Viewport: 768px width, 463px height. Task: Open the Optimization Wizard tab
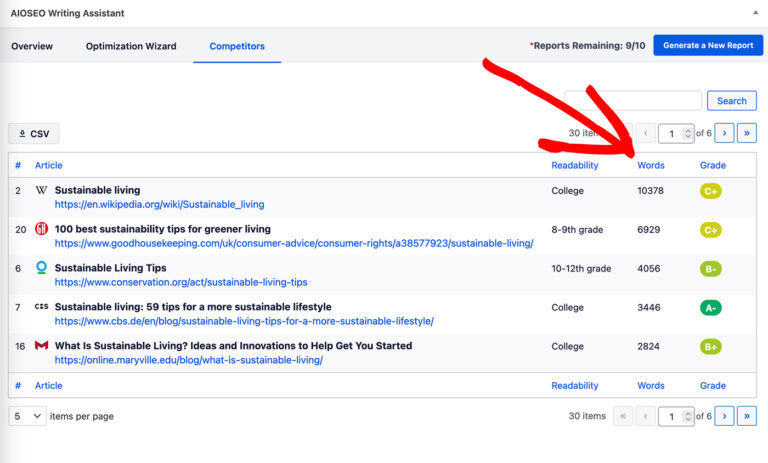coord(131,46)
